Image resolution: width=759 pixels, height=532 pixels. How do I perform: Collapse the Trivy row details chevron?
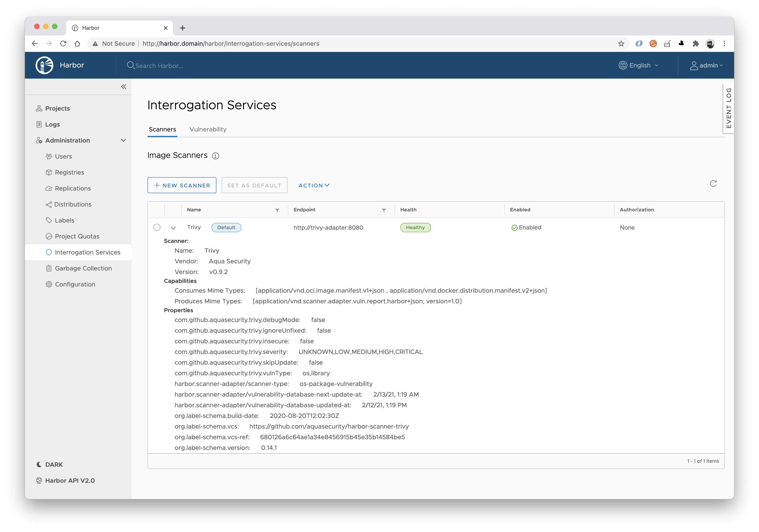point(173,228)
